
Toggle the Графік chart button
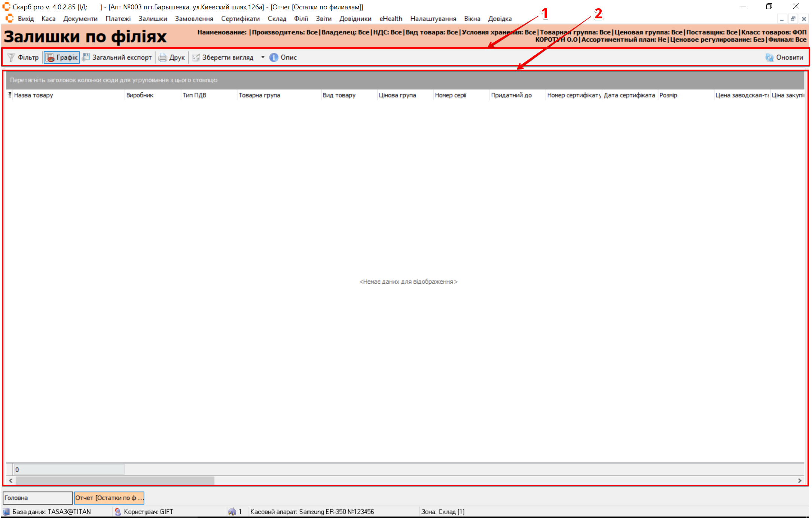tap(62, 57)
